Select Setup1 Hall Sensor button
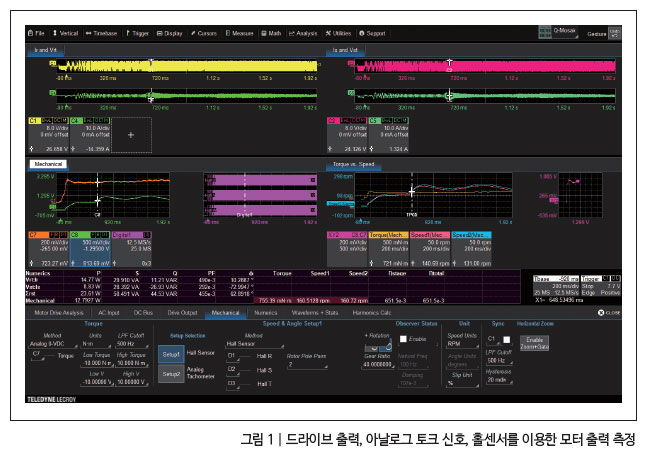 click(171, 354)
